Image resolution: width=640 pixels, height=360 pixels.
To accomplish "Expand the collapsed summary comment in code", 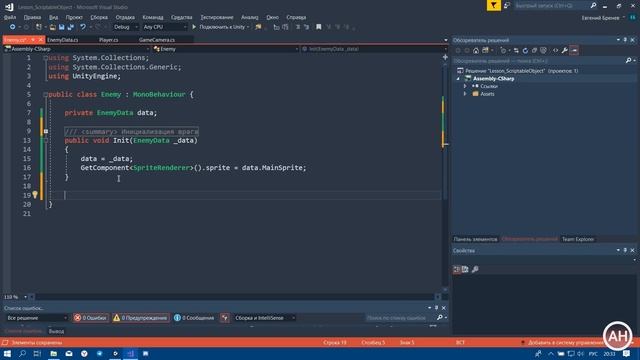I will [x=46, y=131].
